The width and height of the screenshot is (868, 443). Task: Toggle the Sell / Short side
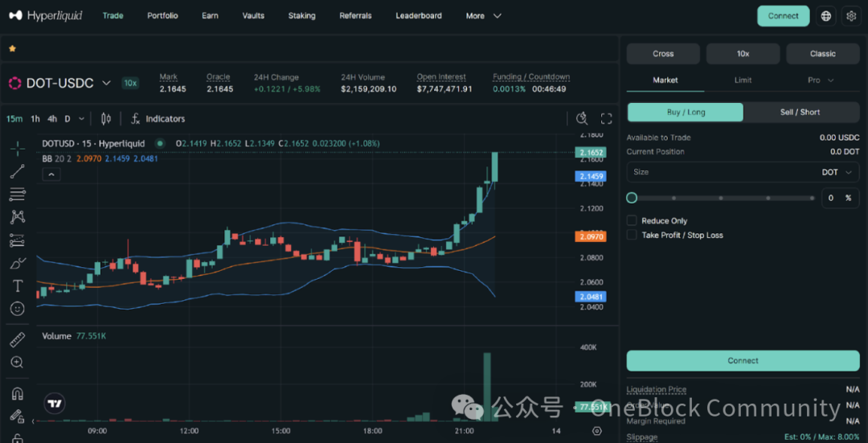800,112
